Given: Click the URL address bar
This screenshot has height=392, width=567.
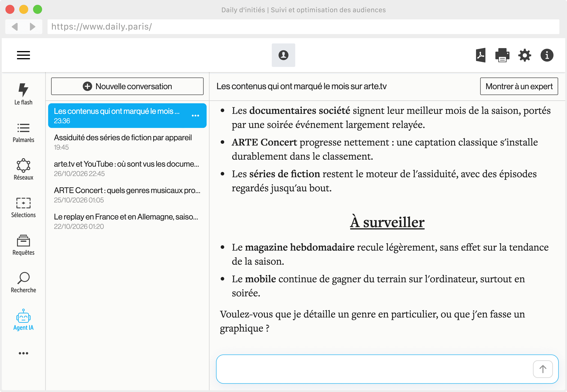Looking at the screenshot, I should [x=303, y=27].
